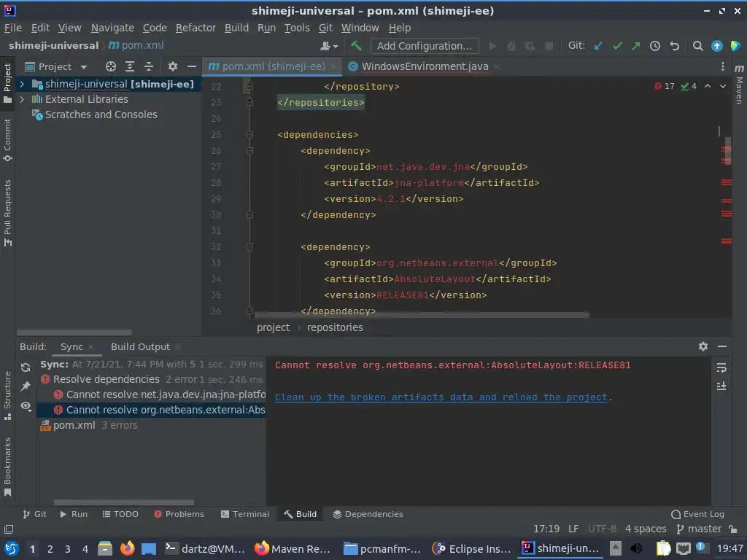The width and height of the screenshot is (747, 560).
Task: Open Search Everywhere magnifier icon
Action: pos(697,46)
